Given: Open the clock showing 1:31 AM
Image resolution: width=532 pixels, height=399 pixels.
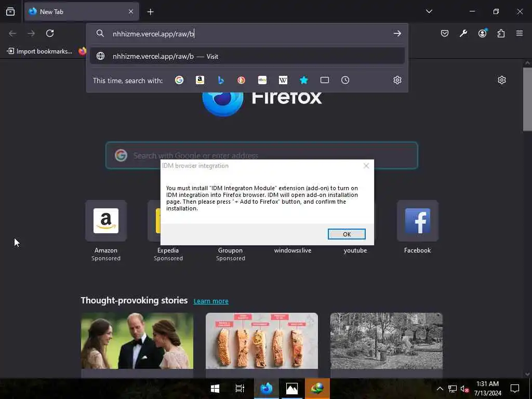Looking at the screenshot, I should (487, 389).
